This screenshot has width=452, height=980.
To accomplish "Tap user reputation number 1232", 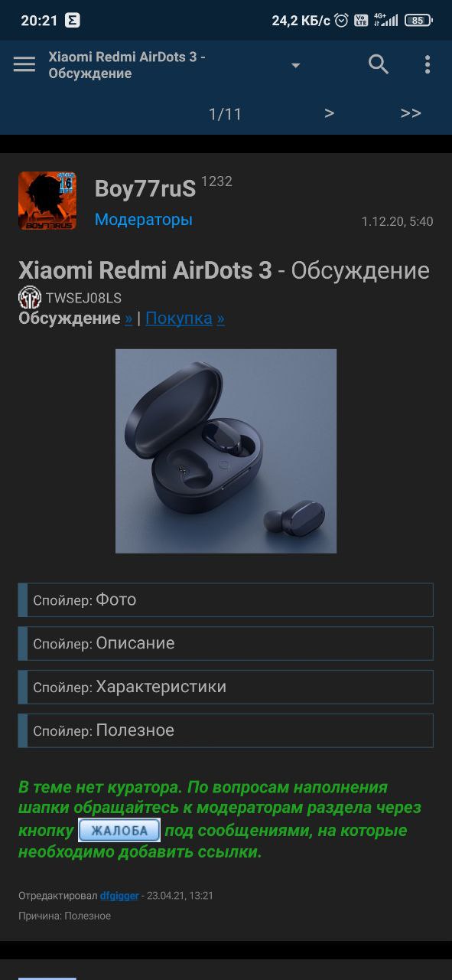I will point(216,181).
